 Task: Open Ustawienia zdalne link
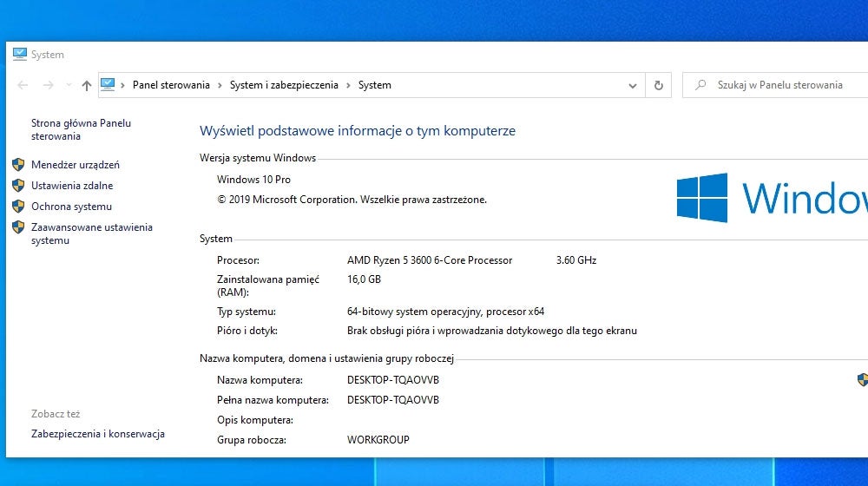(x=72, y=186)
